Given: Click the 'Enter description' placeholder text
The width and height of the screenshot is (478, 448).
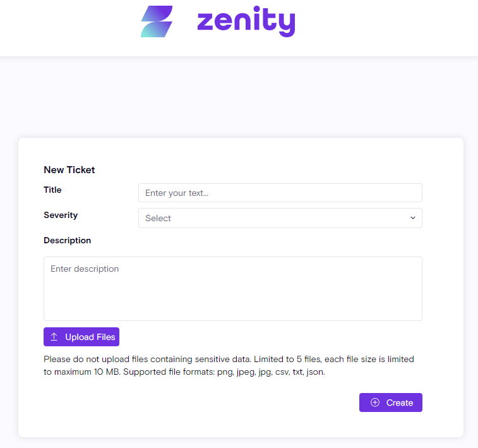Looking at the screenshot, I should pos(85,269).
